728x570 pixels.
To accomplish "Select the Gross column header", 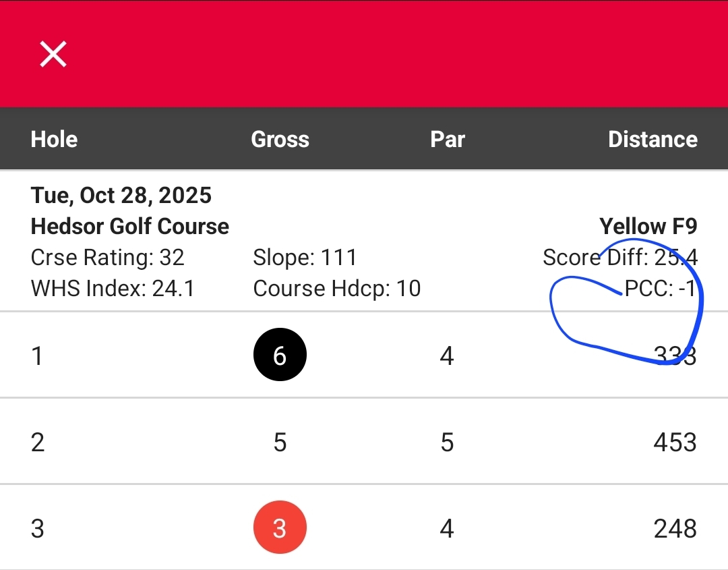I will tap(280, 140).
